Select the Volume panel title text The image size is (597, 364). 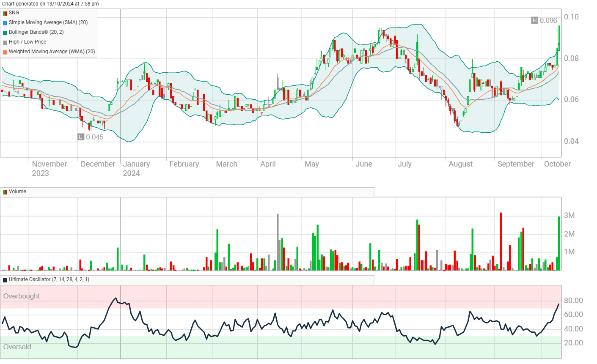pyautogui.click(x=17, y=192)
